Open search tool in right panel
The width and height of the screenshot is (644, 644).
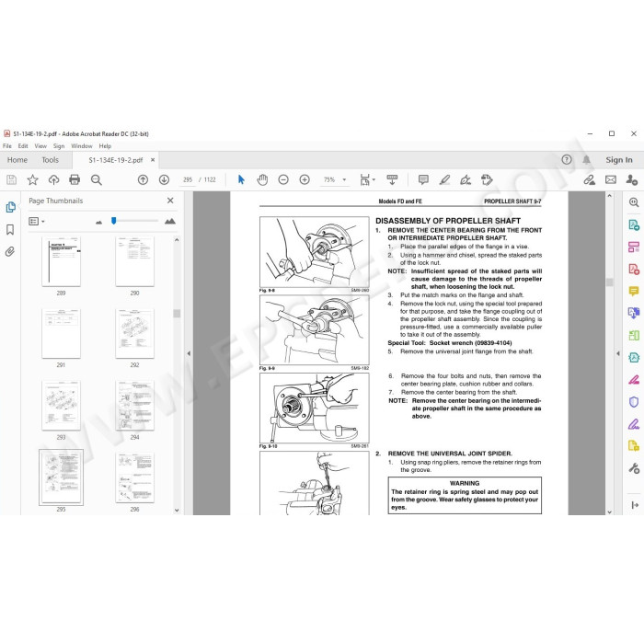(x=634, y=202)
